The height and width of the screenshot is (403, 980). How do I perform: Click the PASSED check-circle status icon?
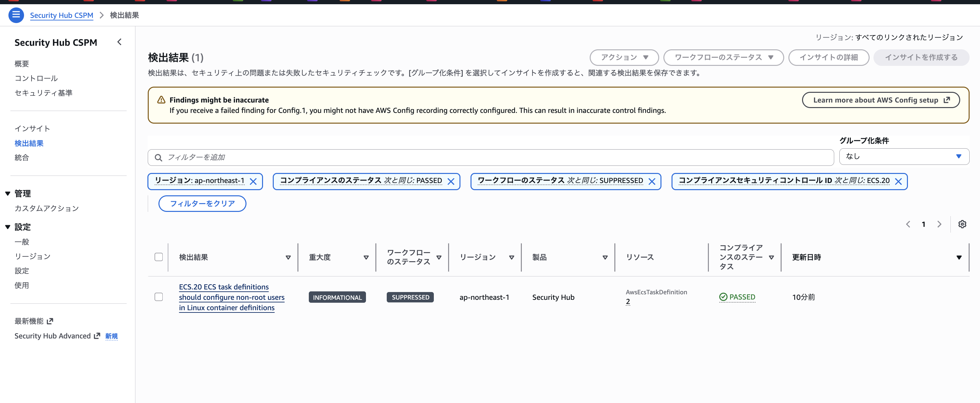[723, 297]
